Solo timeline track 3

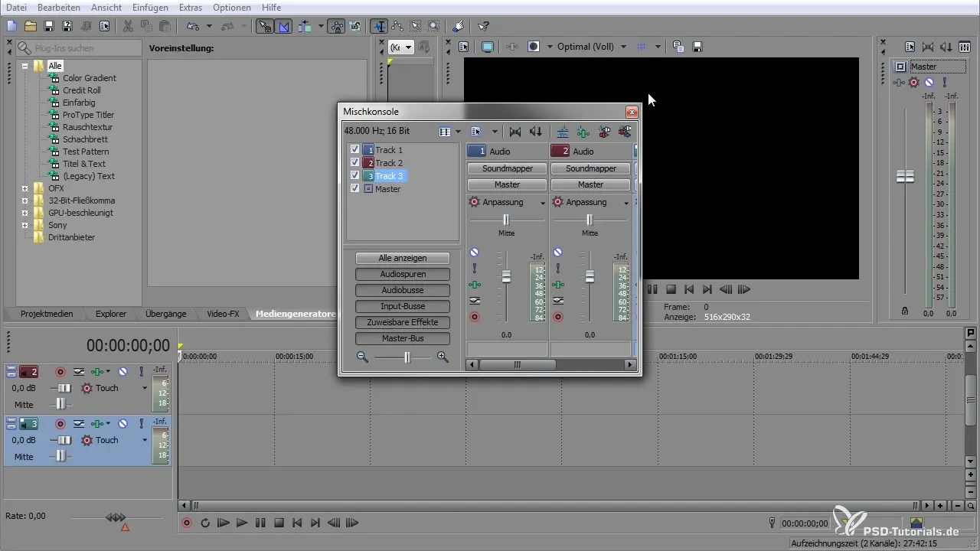141,423
